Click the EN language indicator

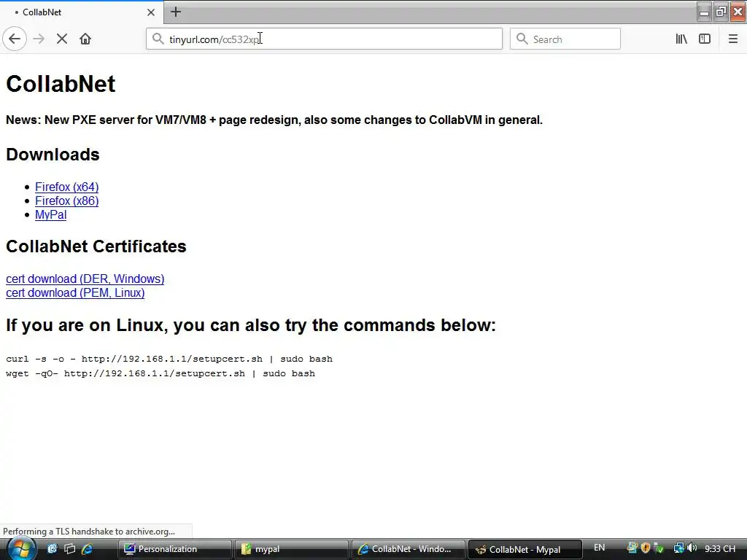pos(600,548)
